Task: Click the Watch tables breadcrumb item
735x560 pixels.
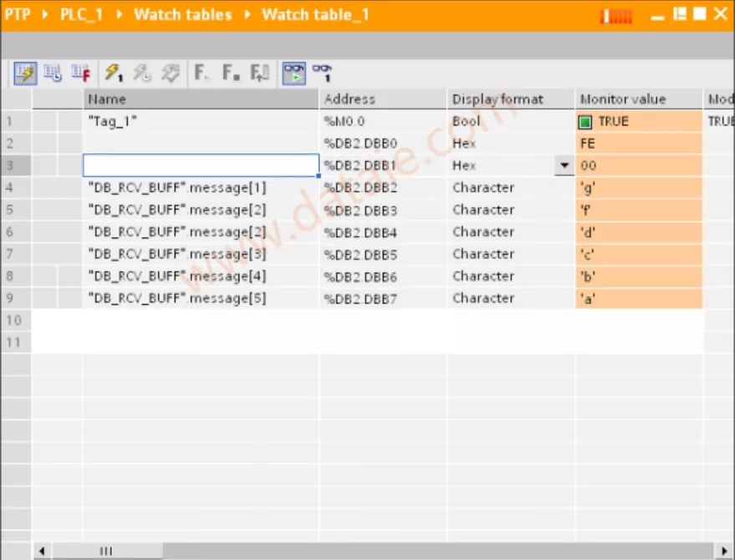Action: coord(183,14)
